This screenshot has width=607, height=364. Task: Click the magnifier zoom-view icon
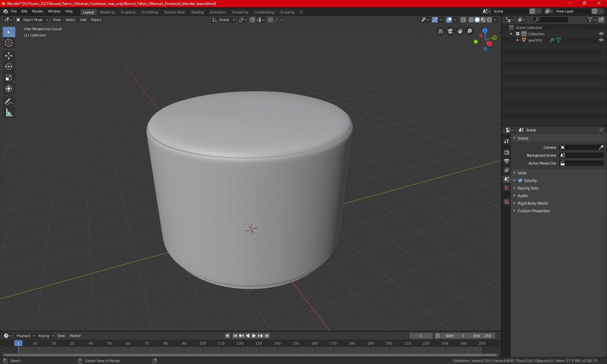tap(469, 31)
